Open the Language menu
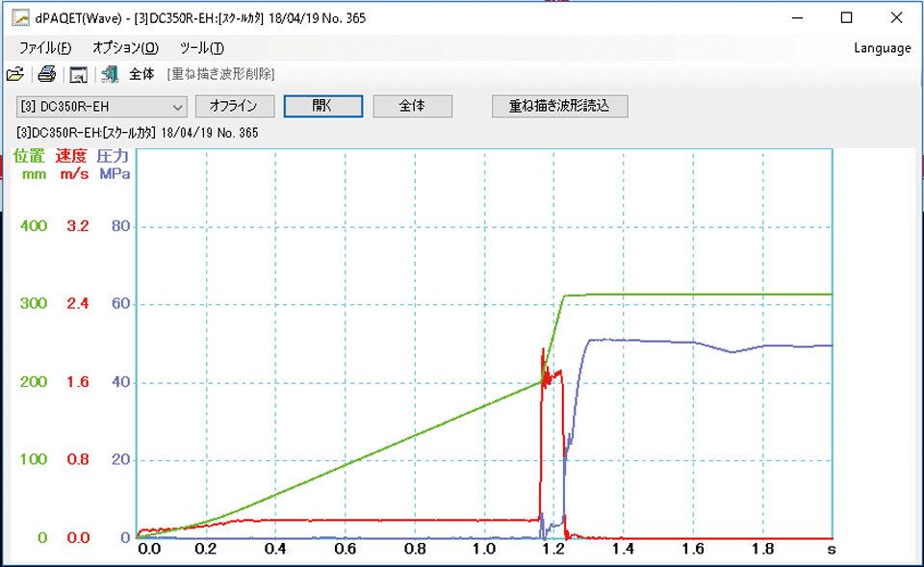Viewport: 924px width, 567px height. pos(883,48)
